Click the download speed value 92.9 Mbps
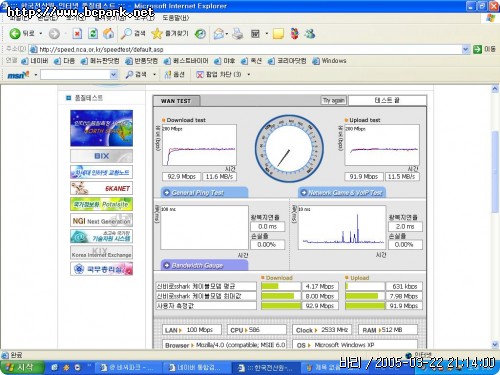 [181, 176]
